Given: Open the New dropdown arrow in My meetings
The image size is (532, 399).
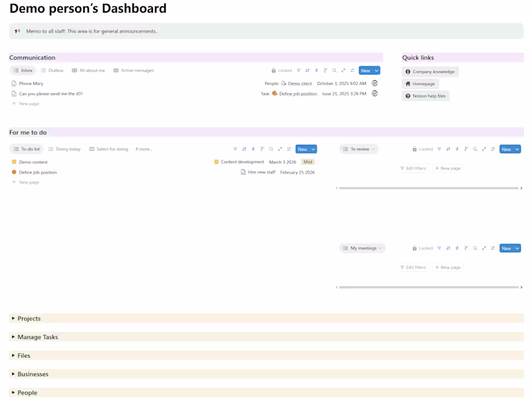Looking at the screenshot, I should (x=517, y=248).
